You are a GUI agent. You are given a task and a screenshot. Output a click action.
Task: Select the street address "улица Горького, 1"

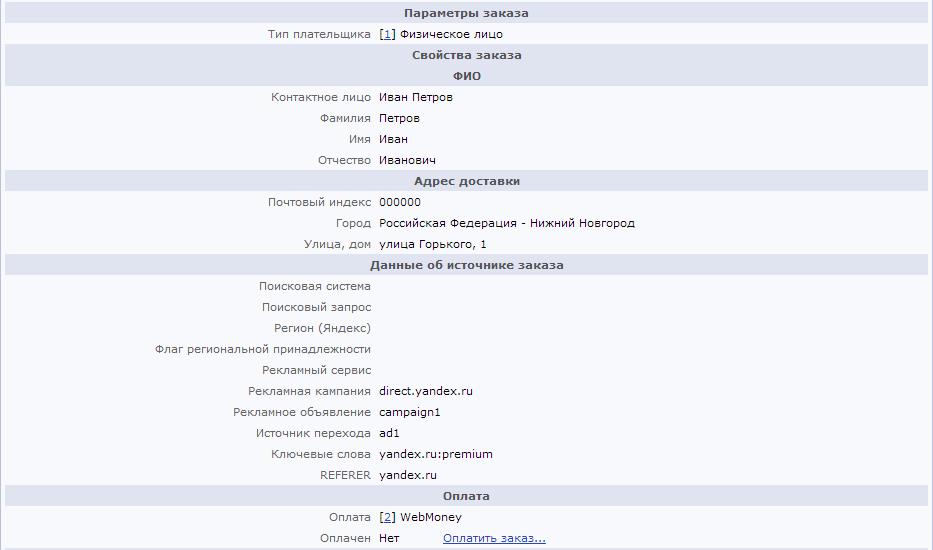tap(433, 244)
